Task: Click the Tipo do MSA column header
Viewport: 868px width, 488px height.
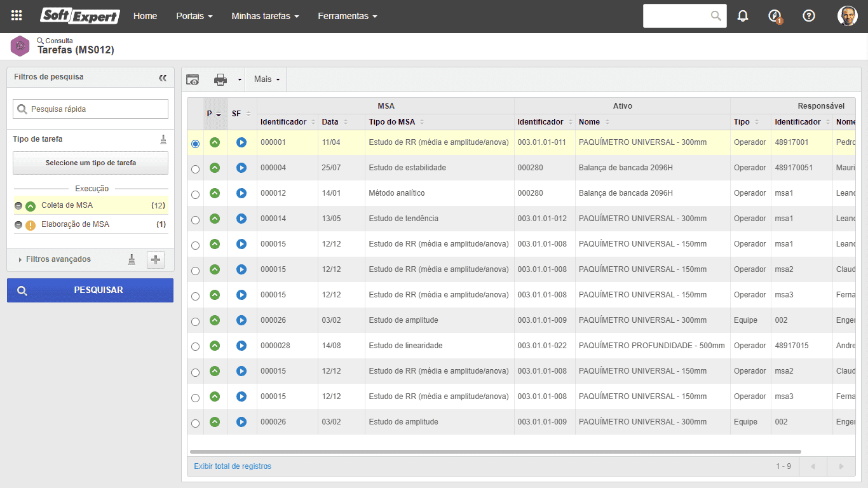Action: pos(392,122)
